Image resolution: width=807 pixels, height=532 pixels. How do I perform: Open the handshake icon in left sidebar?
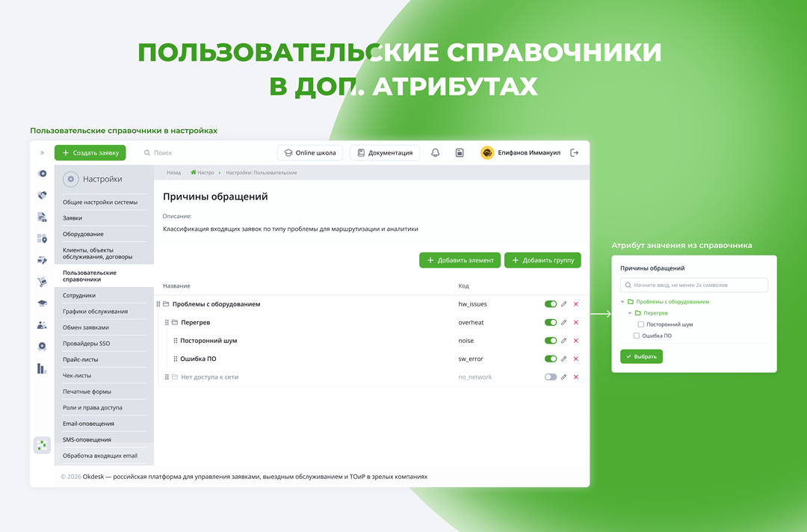tap(42, 195)
